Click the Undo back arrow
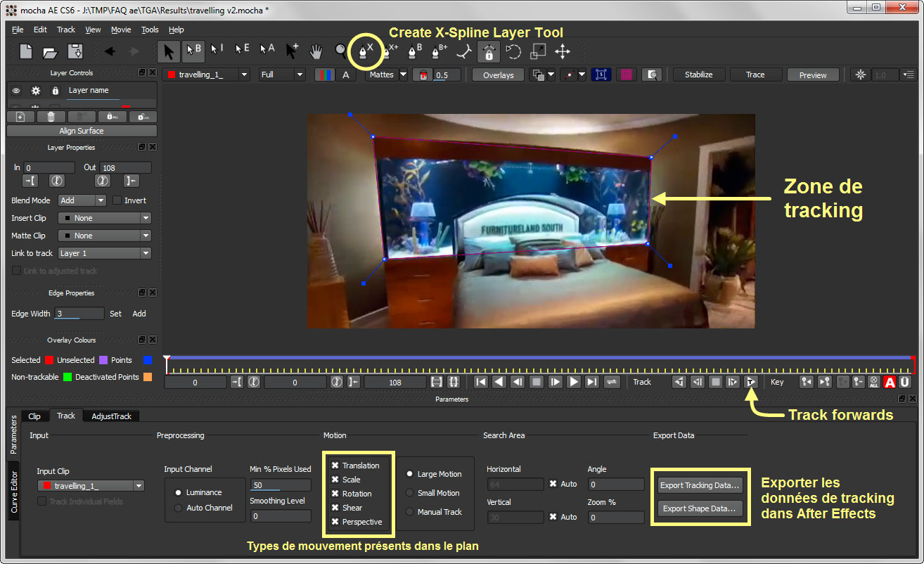This screenshot has width=924, height=564. (x=109, y=51)
